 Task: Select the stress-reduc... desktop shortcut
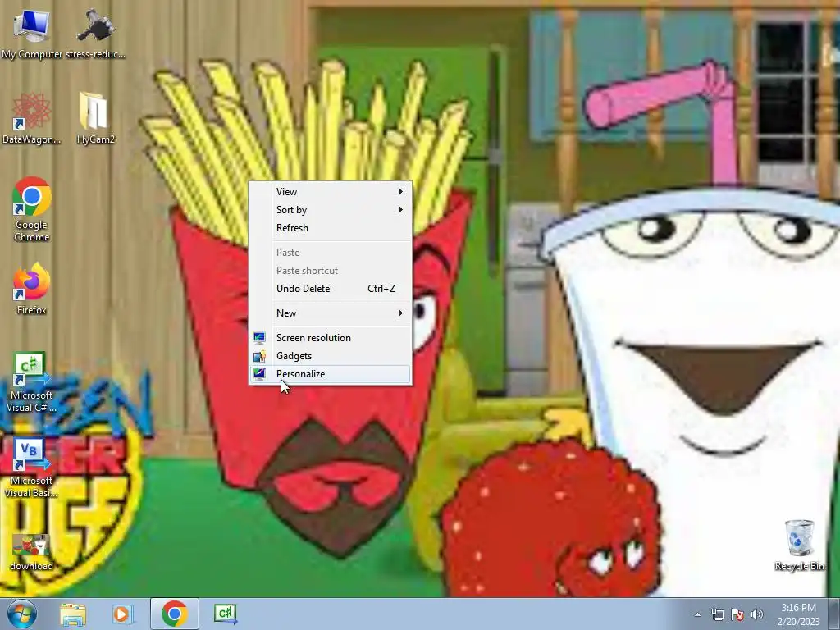click(x=95, y=34)
